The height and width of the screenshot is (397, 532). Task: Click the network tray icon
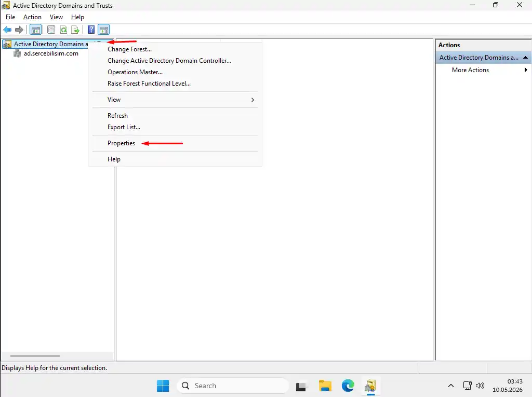click(x=467, y=386)
